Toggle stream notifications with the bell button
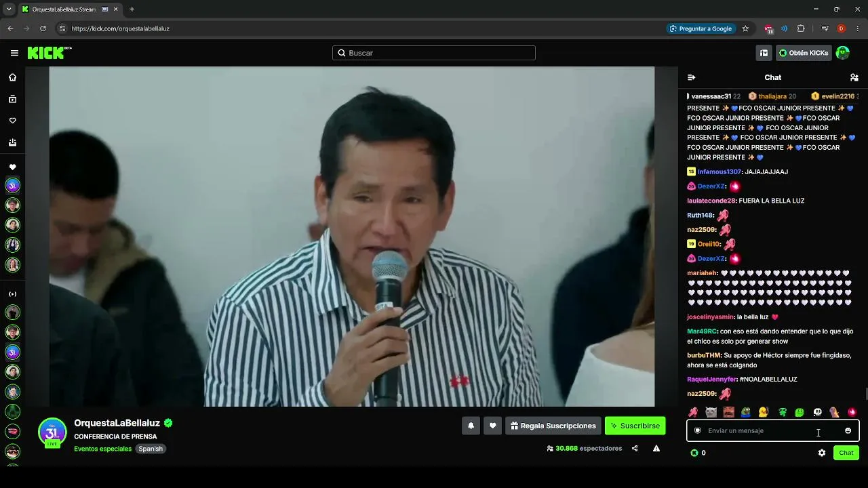 tap(471, 426)
